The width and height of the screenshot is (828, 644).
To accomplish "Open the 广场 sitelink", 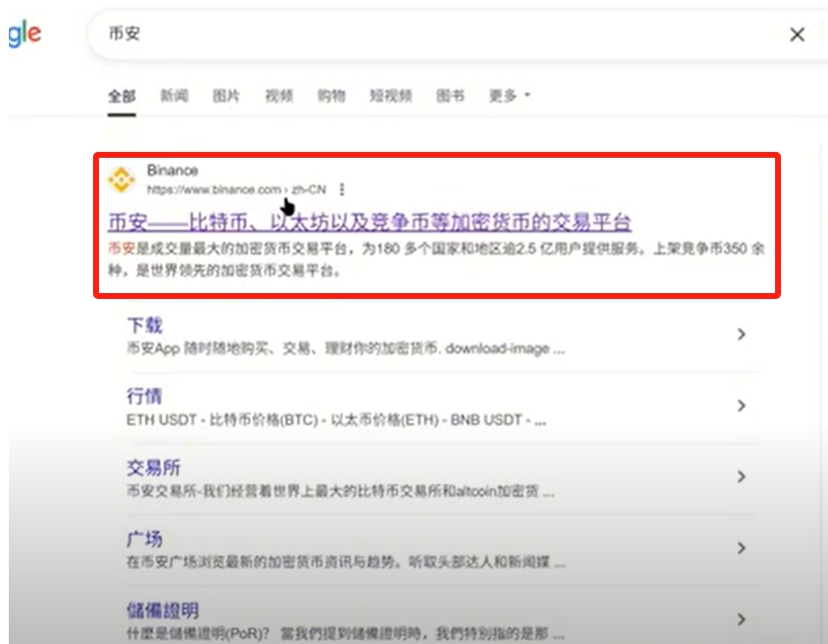I will [x=144, y=539].
